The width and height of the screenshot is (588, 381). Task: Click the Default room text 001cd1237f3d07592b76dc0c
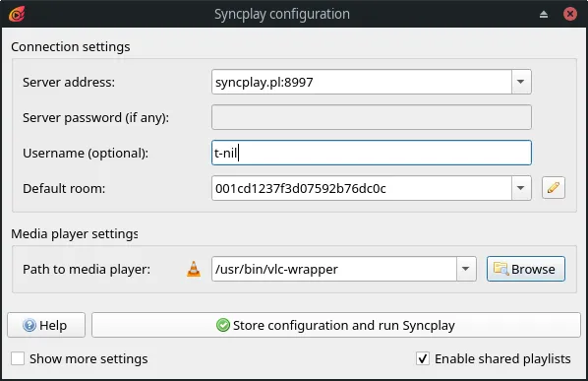(x=300, y=188)
